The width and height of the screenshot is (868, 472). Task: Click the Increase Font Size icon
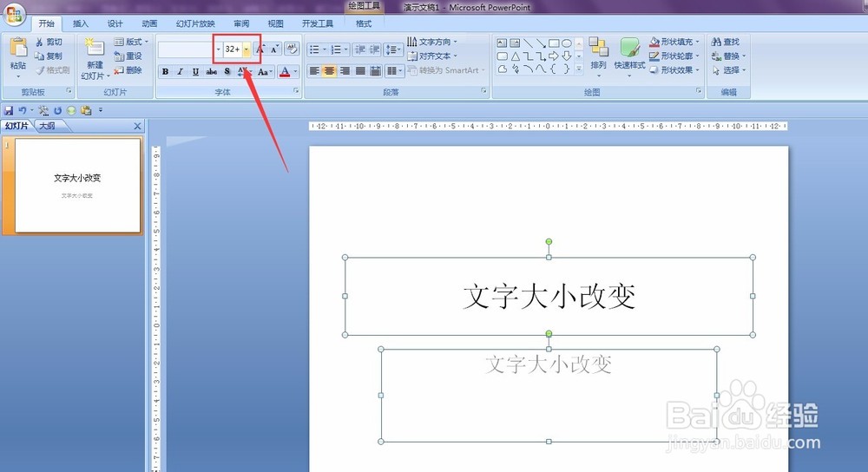(x=260, y=49)
